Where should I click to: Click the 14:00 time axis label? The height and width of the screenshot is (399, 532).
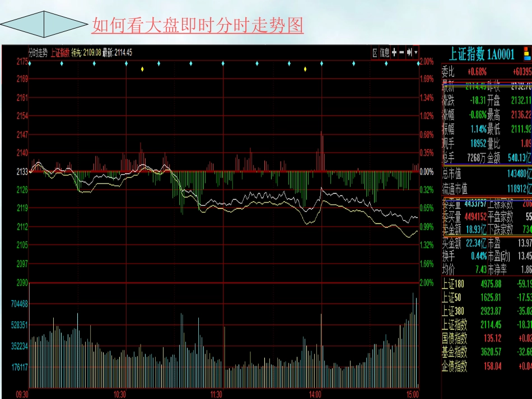315,395
